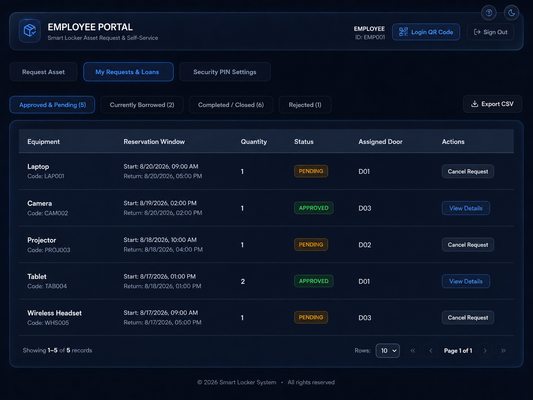533x400 pixels.
Task: Click Start: 8/20/2026, 09:00 AM text
Action: coord(161,167)
